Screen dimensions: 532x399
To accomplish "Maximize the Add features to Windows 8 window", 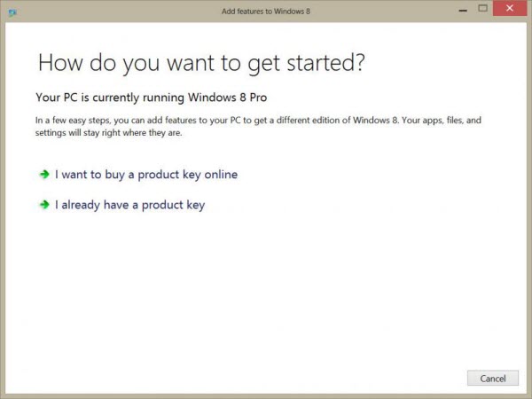I will coord(483,8).
